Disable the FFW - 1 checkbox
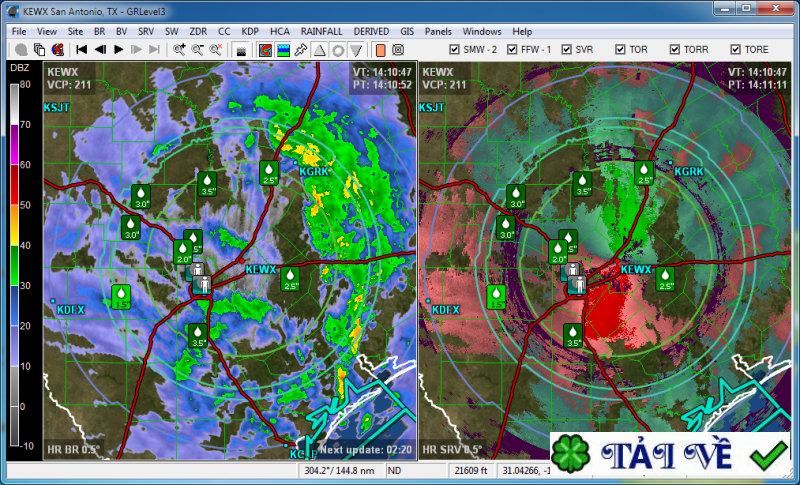The image size is (800, 485). coord(512,49)
